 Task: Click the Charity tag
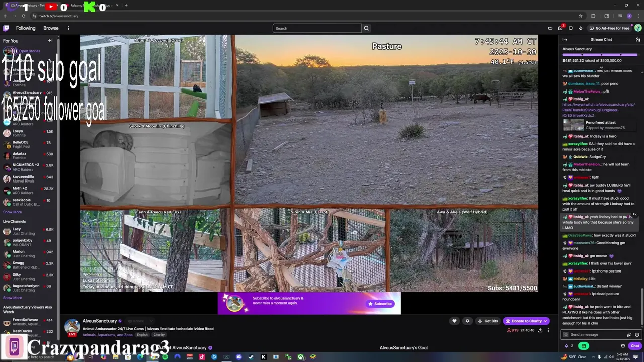[159, 335]
